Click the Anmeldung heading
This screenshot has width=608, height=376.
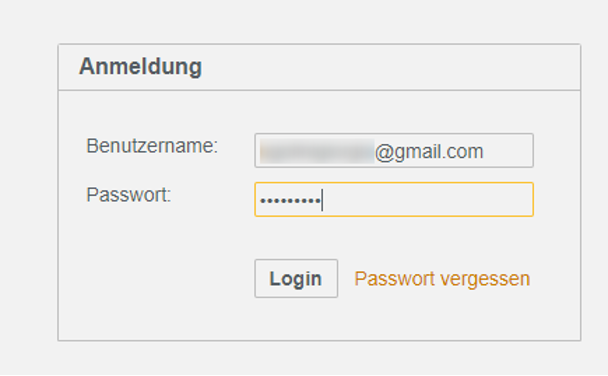140,66
